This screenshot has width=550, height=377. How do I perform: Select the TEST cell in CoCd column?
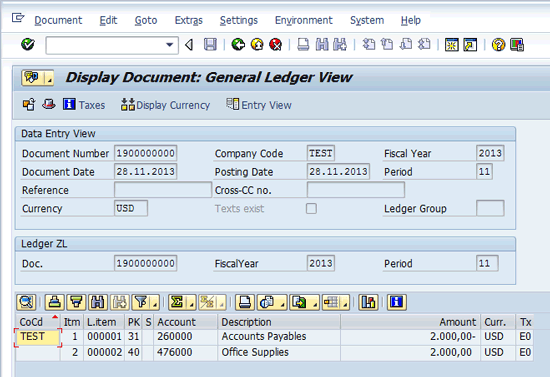pos(38,337)
